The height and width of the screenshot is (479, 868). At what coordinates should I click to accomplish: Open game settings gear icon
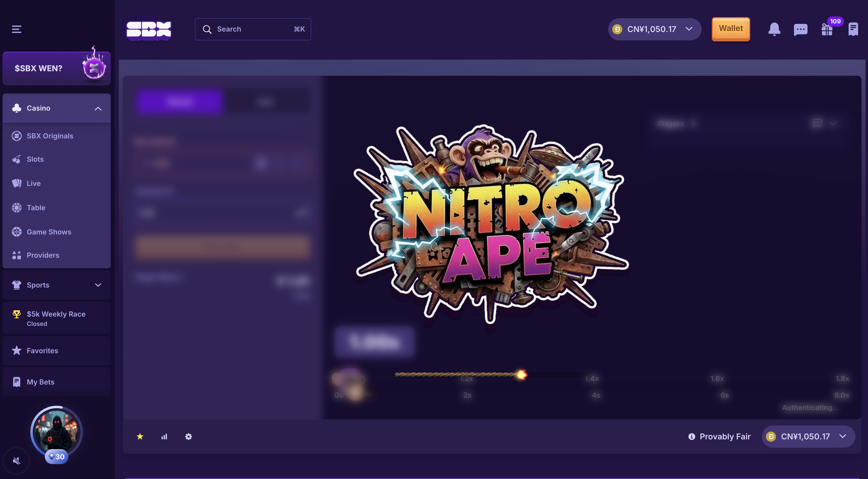pyautogui.click(x=189, y=437)
